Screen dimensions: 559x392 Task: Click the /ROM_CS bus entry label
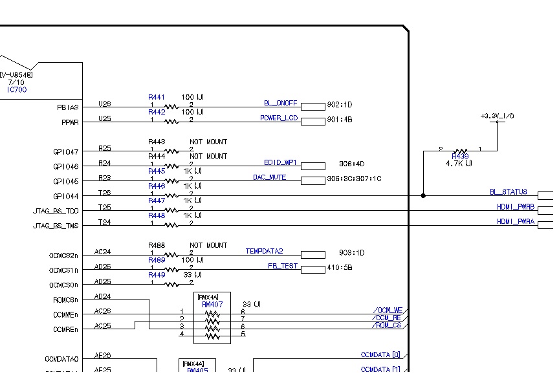(387, 325)
